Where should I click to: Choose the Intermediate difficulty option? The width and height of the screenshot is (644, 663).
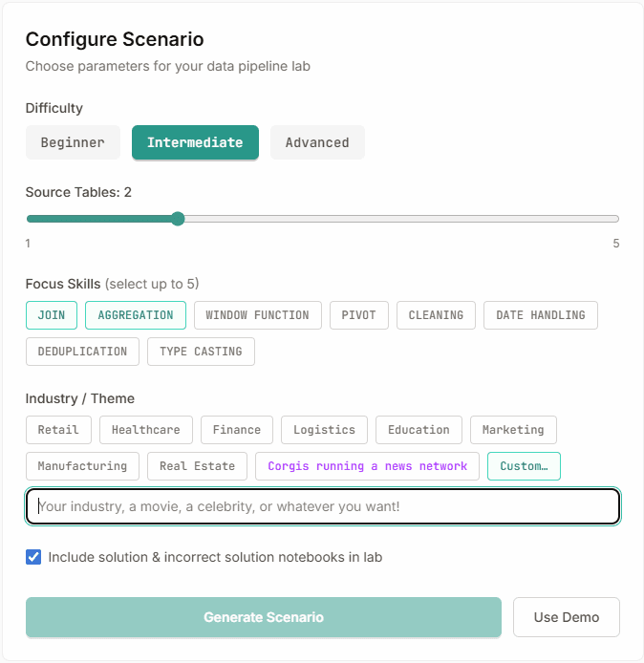tap(195, 142)
